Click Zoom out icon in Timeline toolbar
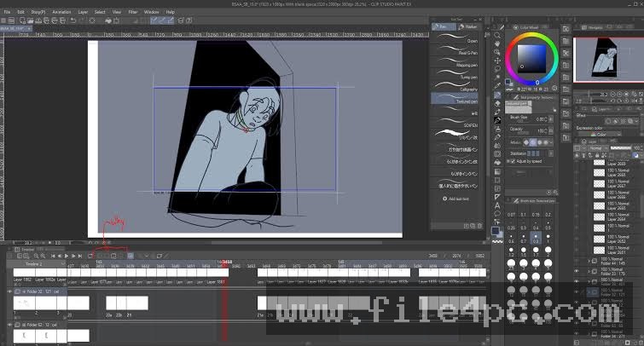This screenshot has height=346, width=644. point(36,256)
